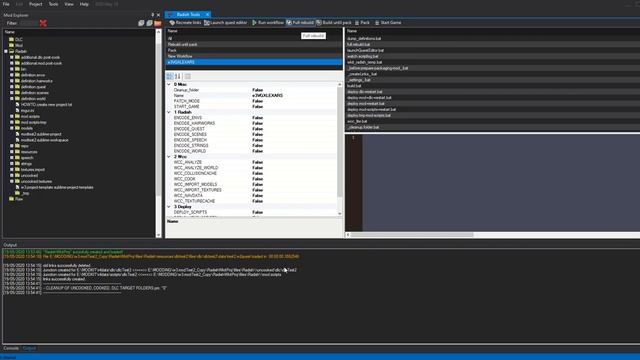
Task: Open the File menu
Action: click(x=6, y=4)
